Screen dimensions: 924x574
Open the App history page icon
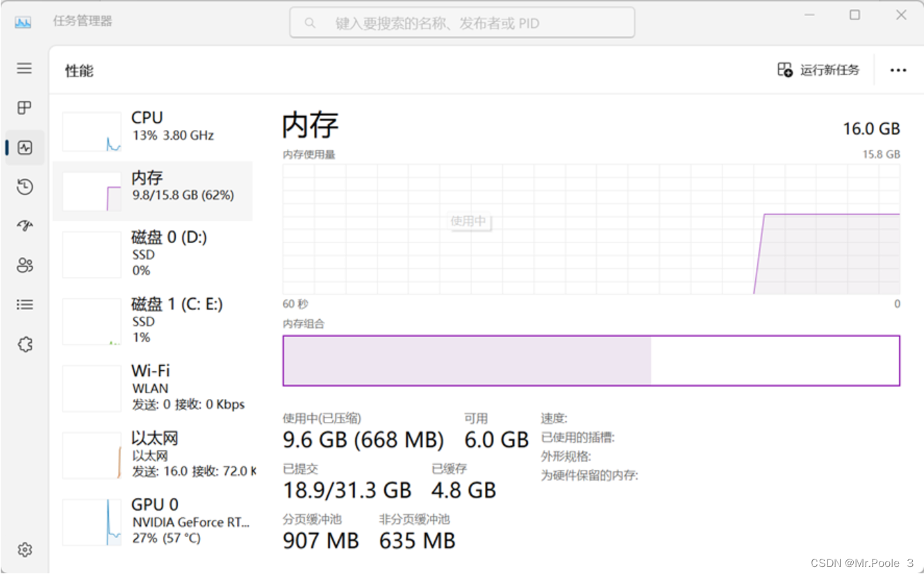point(24,186)
